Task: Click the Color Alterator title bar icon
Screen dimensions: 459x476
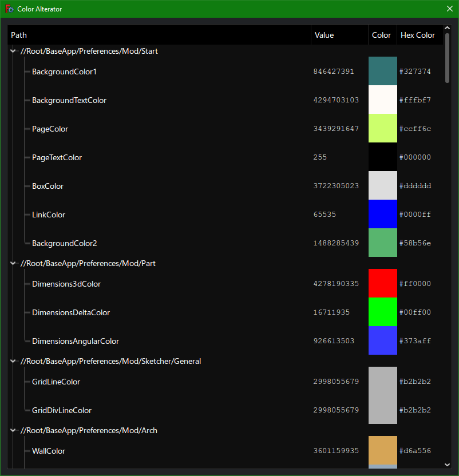Action: coord(9,9)
